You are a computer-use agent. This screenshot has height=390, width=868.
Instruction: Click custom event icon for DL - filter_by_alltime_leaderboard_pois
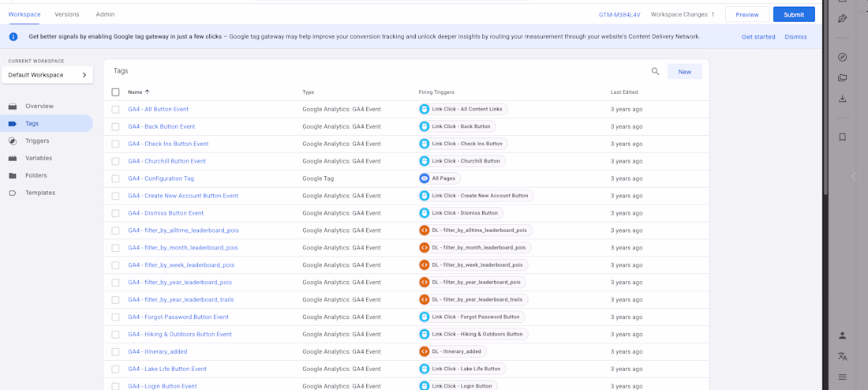click(425, 230)
